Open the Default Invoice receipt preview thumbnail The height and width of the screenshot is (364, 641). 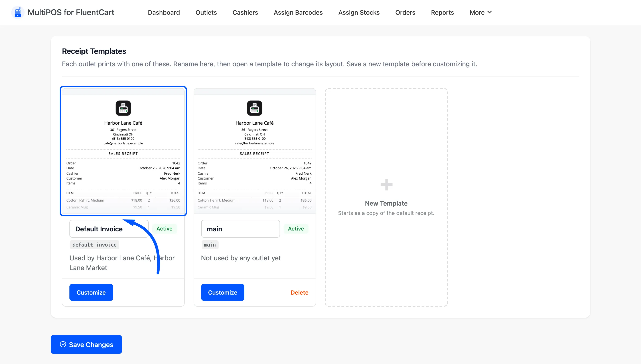[123, 151]
